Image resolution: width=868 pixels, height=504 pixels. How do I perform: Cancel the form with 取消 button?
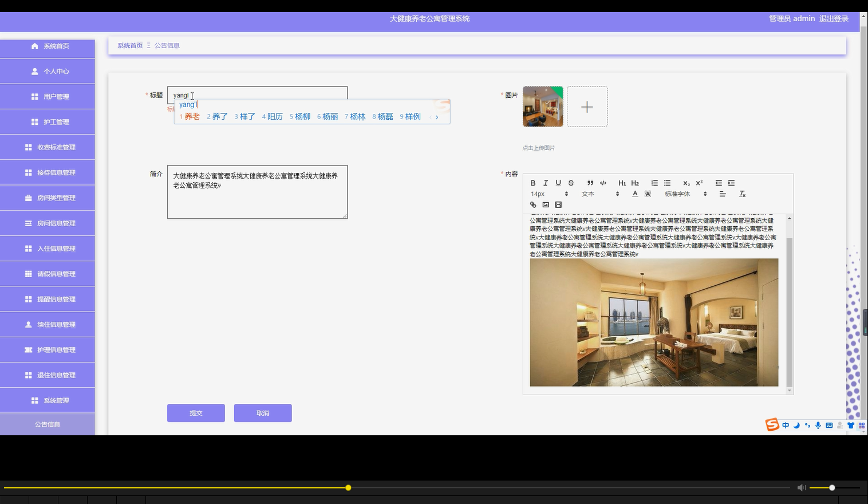[x=263, y=413]
